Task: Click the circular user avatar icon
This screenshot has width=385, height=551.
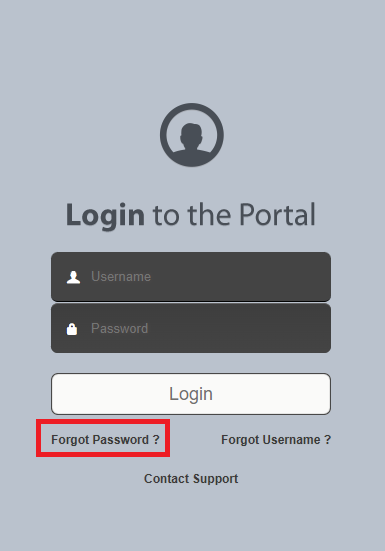Action: pyautogui.click(x=192, y=135)
